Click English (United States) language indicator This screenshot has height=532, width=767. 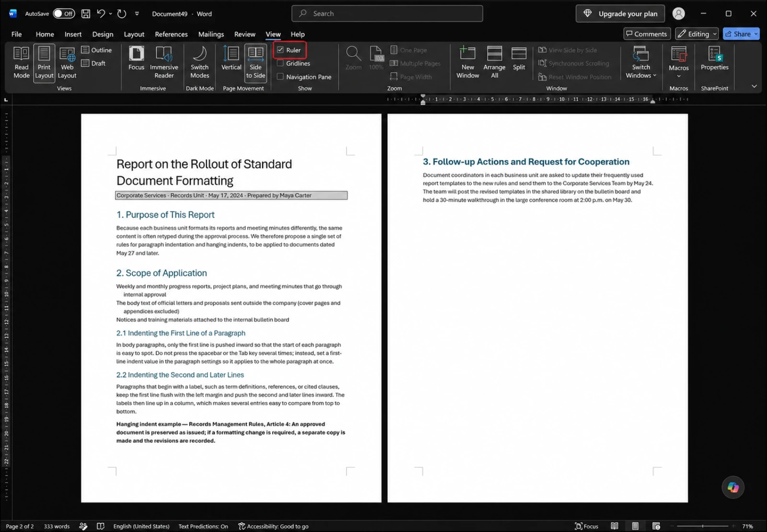pyautogui.click(x=141, y=526)
